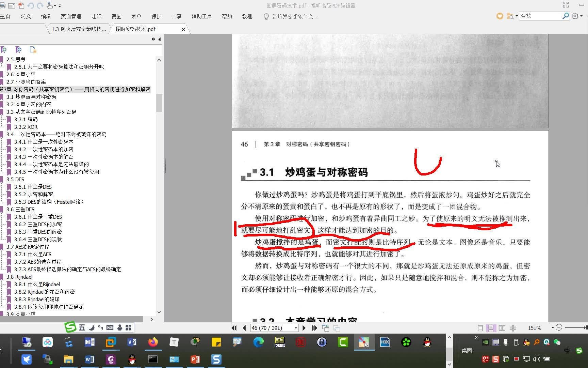Open the hand tool dropdown arrow
This screenshot has width=588, height=368.
point(55,5)
